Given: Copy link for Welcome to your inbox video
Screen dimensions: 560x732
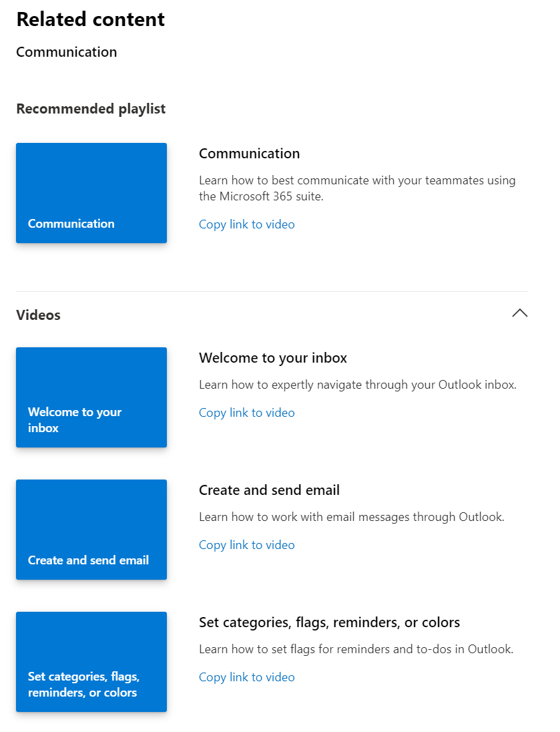Looking at the screenshot, I should coord(246,412).
